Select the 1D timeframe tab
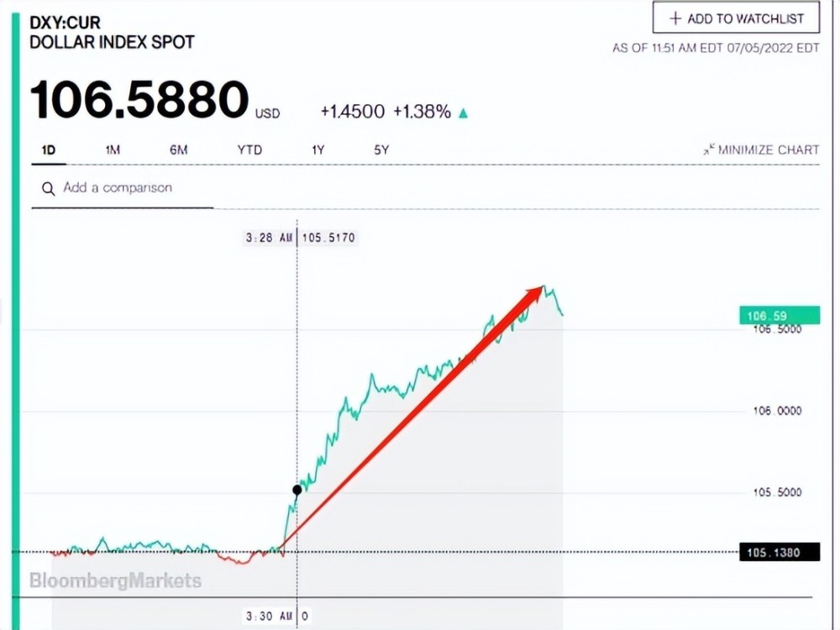 click(x=49, y=150)
